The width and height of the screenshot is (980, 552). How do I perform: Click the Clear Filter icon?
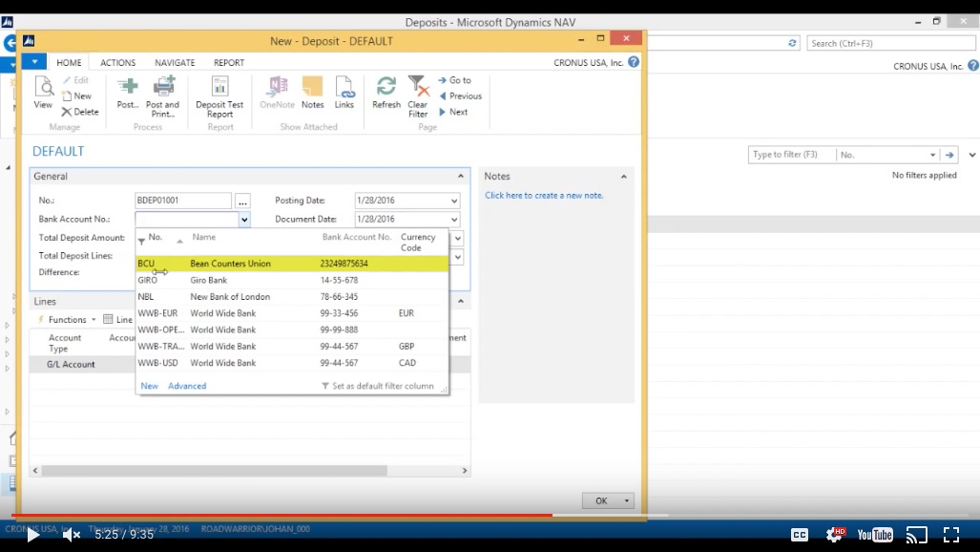tap(418, 96)
